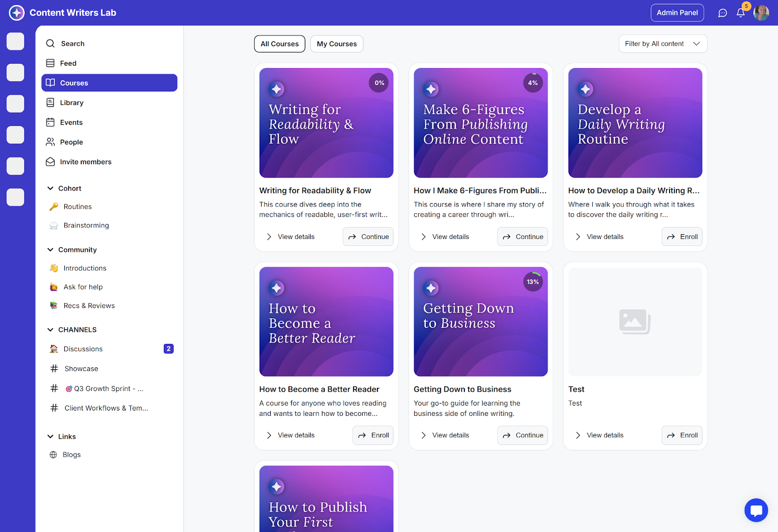Open the Discussions channel unread badge 2
778x532 pixels.
[169, 349]
